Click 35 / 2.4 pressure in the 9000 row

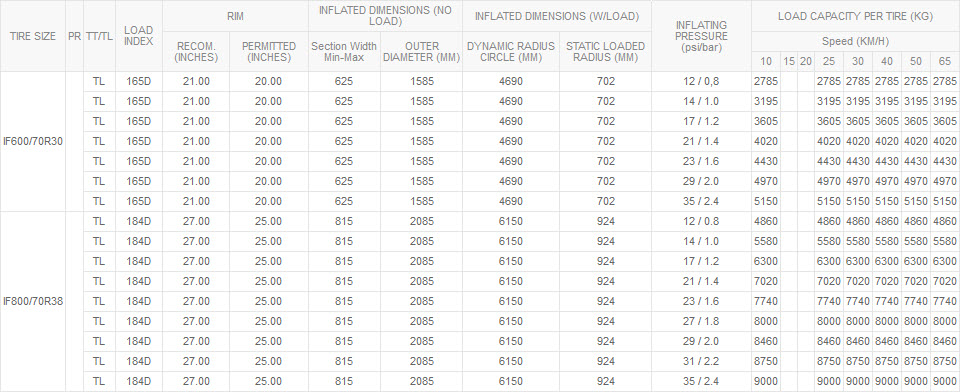[701, 381]
